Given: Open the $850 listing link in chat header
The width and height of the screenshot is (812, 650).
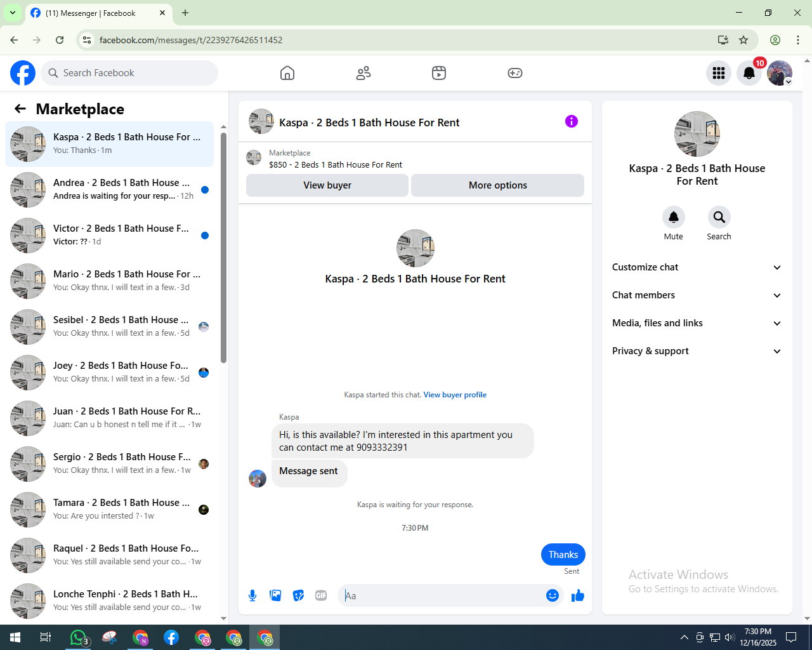Looking at the screenshot, I should click(x=336, y=165).
